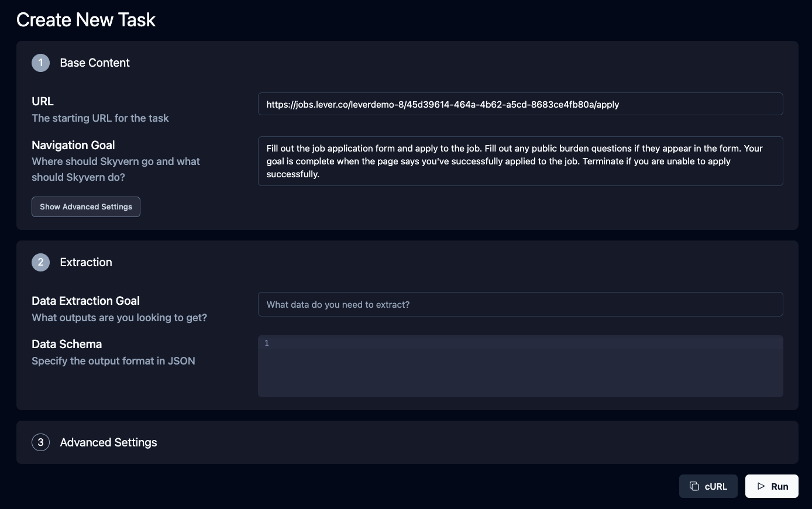Viewport: 812px width, 509px height.
Task: Click the URL field label
Action: (x=43, y=101)
